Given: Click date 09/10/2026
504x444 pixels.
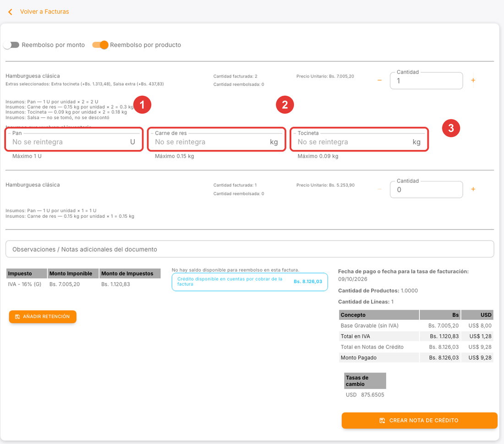Looking at the screenshot, I should click(x=353, y=279).
